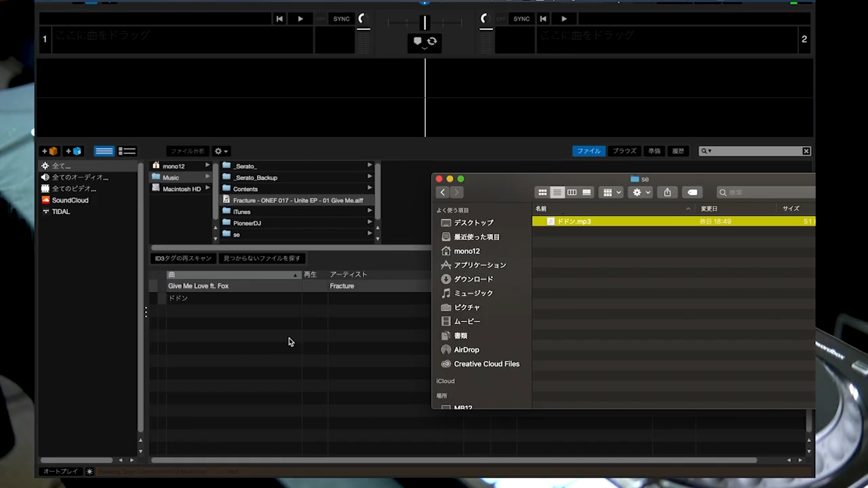Open the 準備 Prepare tab
Screen dimensions: 868x488
(654, 151)
